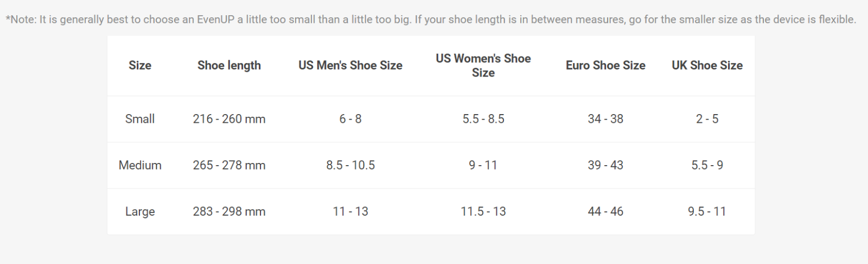Click the 216 - 260 mm cell
The width and height of the screenshot is (868, 264).
(229, 119)
